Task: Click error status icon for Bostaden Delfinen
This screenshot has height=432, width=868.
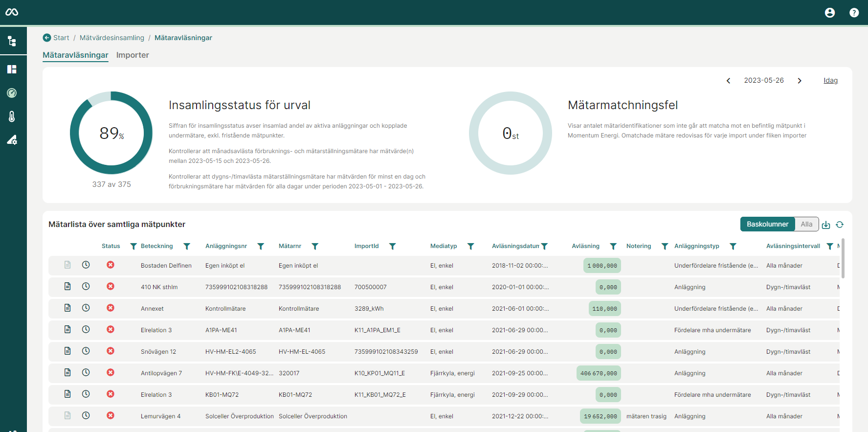Action: coord(111,265)
